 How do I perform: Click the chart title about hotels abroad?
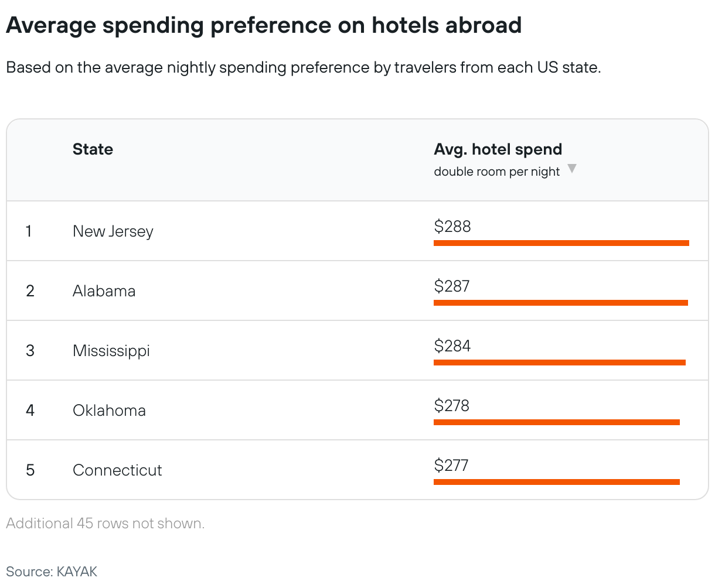coord(264,25)
